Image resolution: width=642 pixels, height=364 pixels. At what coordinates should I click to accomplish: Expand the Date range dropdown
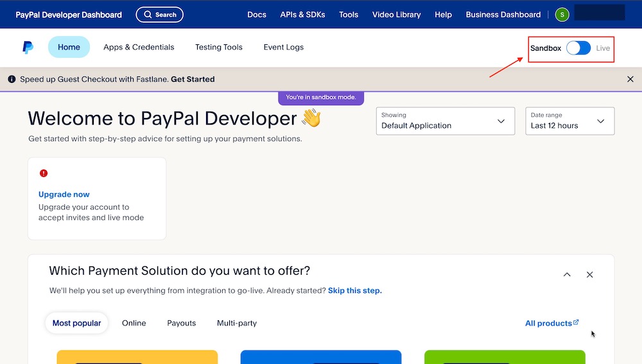pos(569,121)
